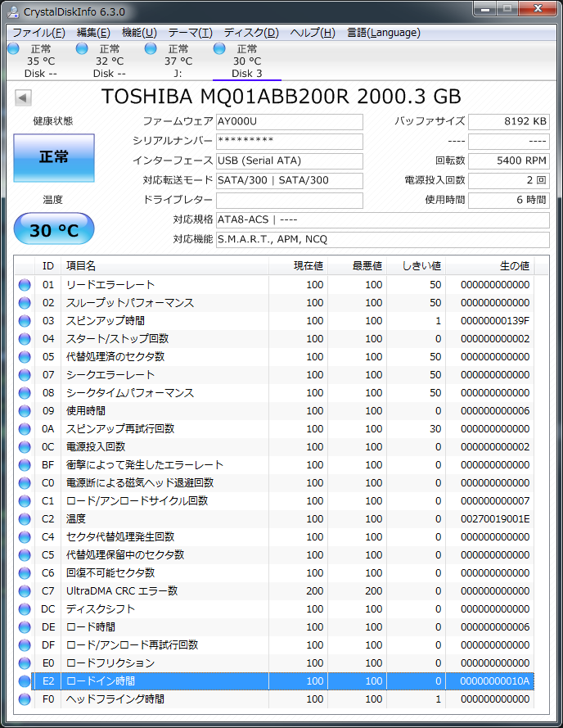The height and width of the screenshot is (728, 563).
Task: Click the status orb for attribute C2 温度
Action: tap(25, 519)
